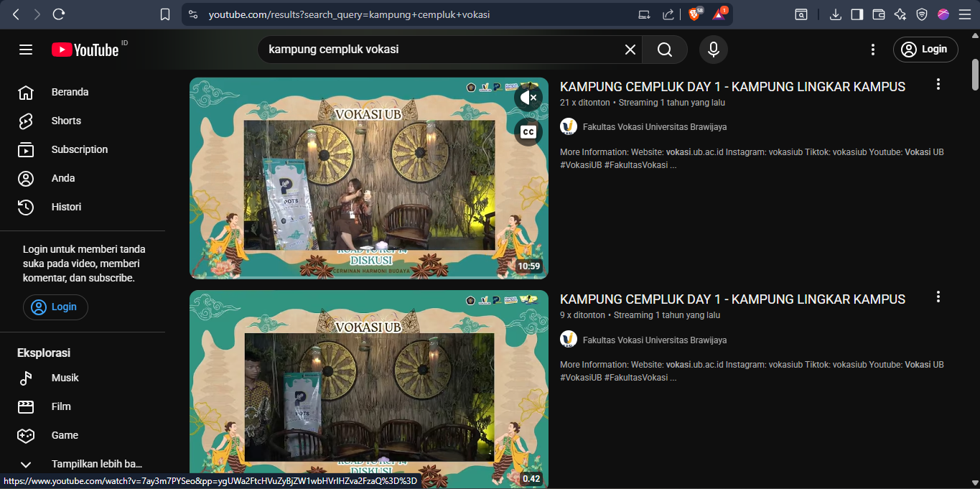Open site settings icon in address bar
This screenshot has height=489, width=980.
coord(192,14)
